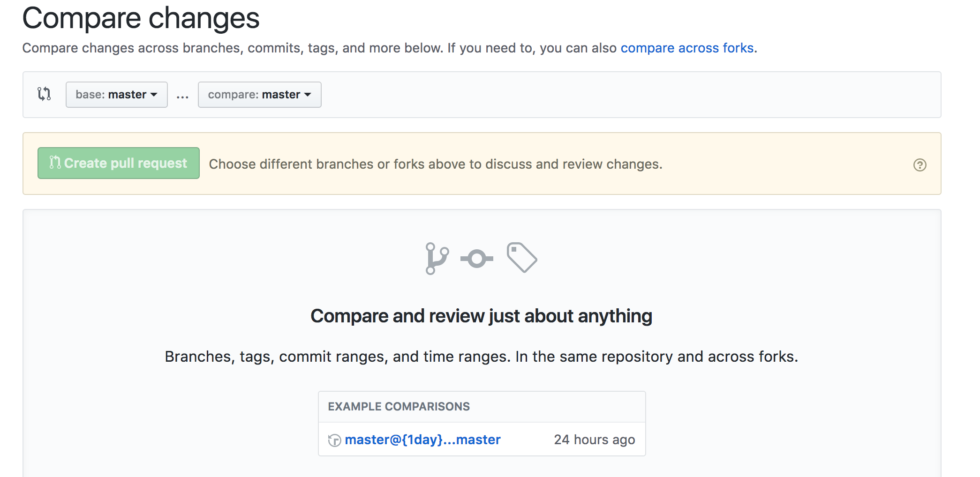Click the Compare changes page heading

tap(141, 18)
